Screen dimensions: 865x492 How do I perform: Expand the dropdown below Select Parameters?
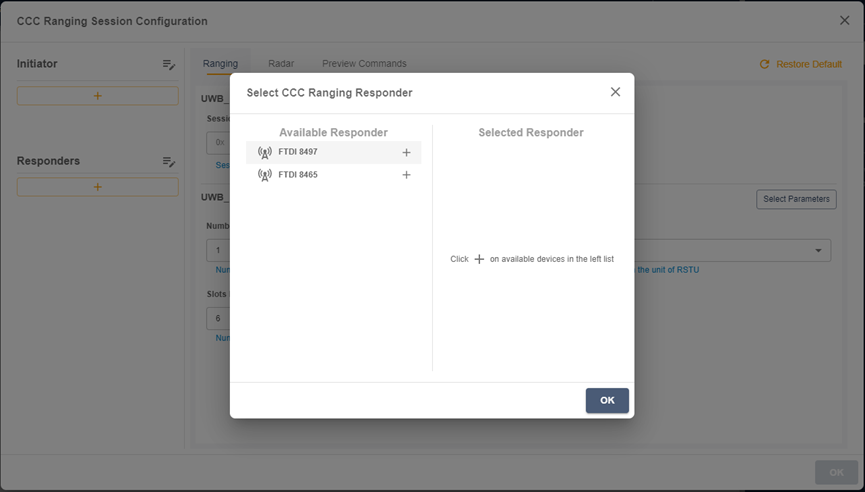(818, 251)
